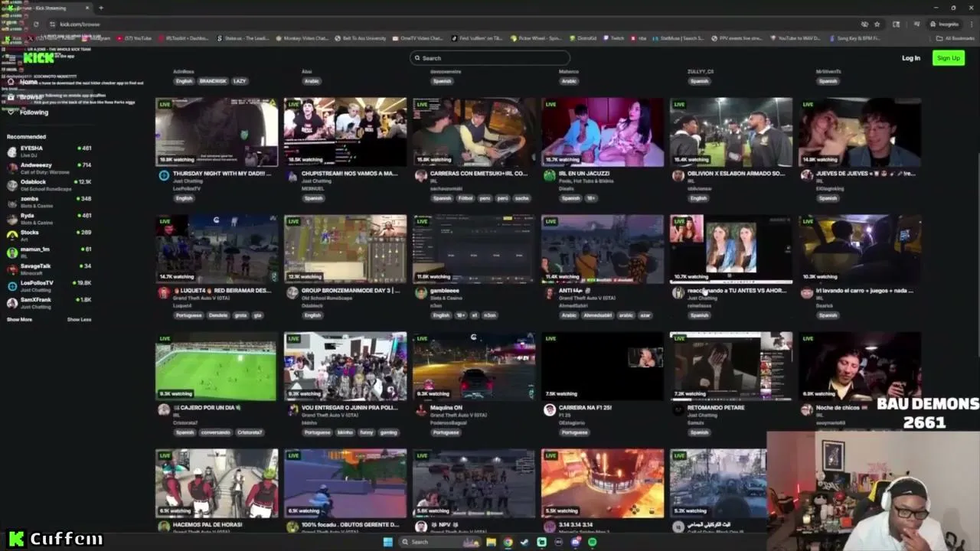Open Andweeezy's avatar in Recommended list

pyautogui.click(x=11, y=168)
